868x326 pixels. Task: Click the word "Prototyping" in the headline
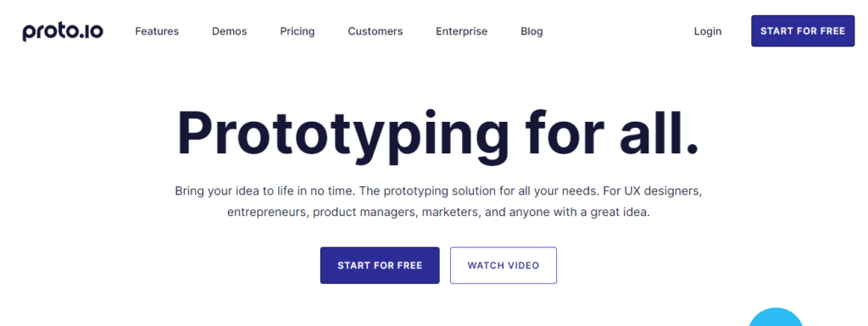(343, 135)
